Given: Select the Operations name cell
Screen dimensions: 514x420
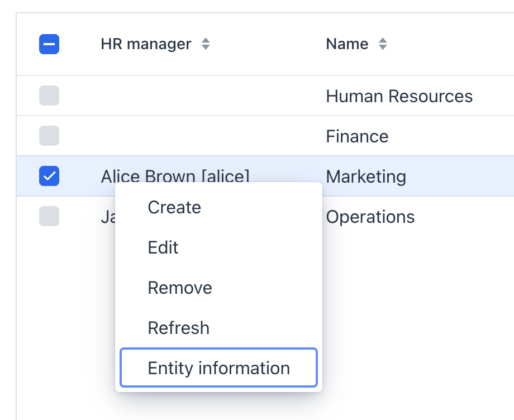Looking at the screenshot, I should pyautogui.click(x=370, y=217).
